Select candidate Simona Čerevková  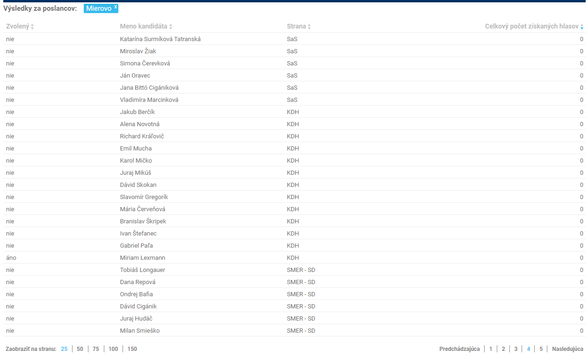click(x=145, y=64)
